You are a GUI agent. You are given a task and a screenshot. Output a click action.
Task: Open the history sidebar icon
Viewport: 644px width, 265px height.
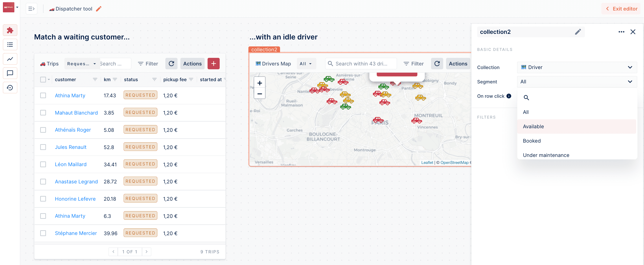10,88
